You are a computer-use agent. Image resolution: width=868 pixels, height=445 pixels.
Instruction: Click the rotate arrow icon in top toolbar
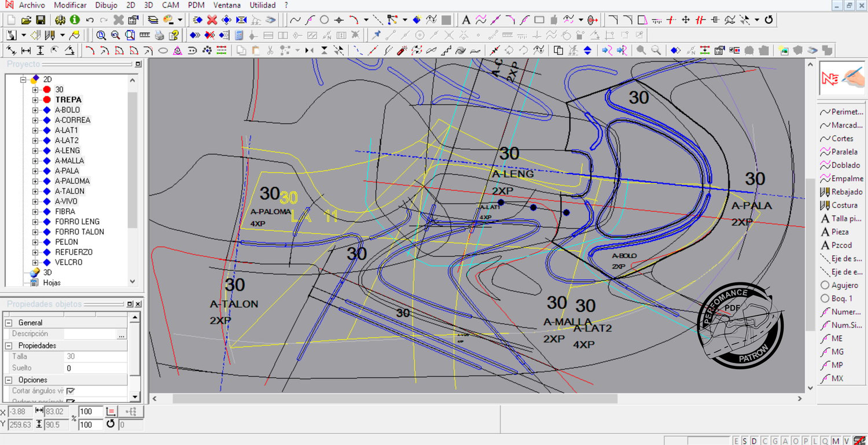pyautogui.click(x=768, y=20)
